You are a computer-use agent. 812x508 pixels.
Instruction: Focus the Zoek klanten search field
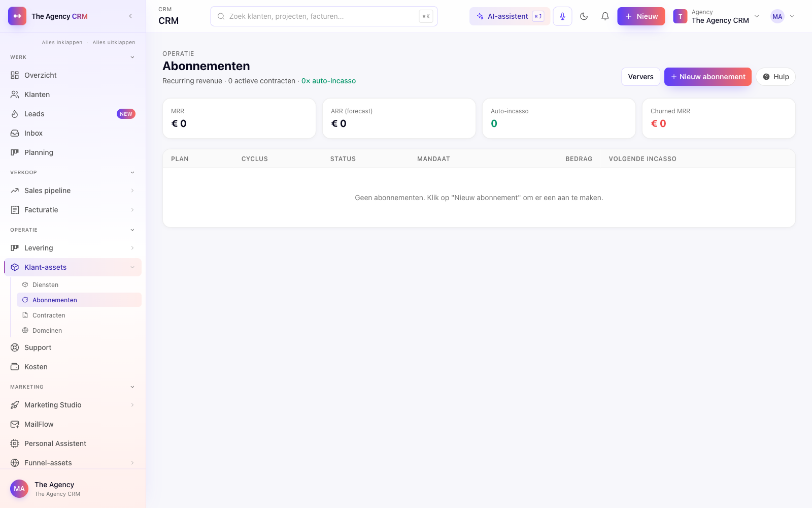324,16
